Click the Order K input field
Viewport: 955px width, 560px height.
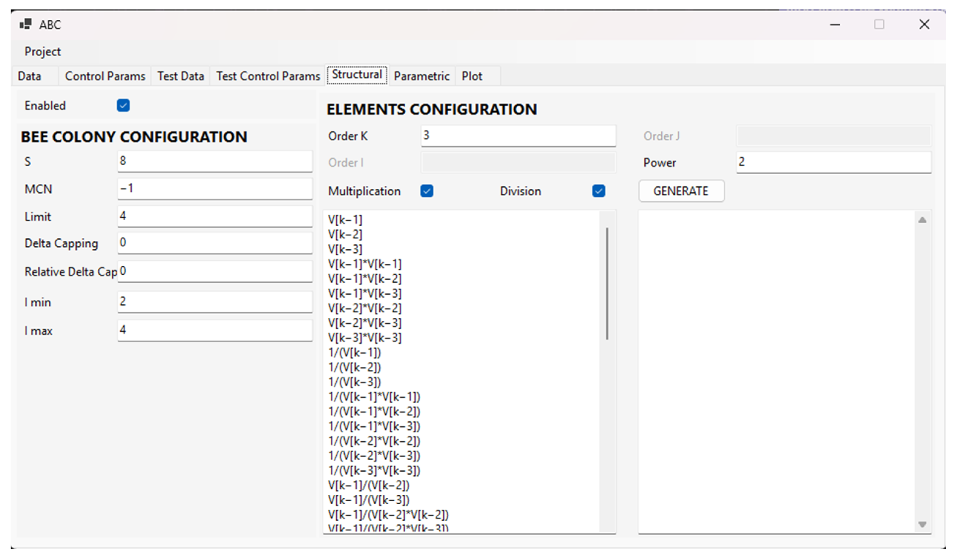click(x=518, y=136)
